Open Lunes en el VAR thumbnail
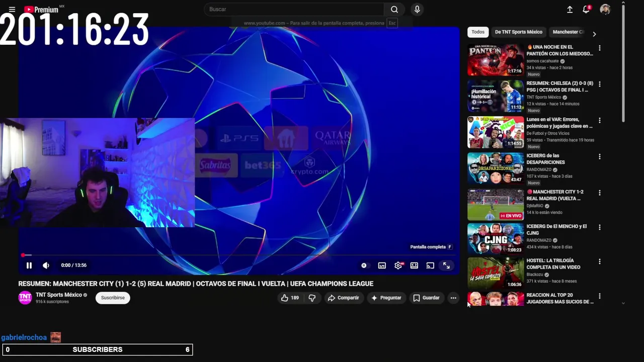This screenshot has width=644, height=362. click(496, 132)
